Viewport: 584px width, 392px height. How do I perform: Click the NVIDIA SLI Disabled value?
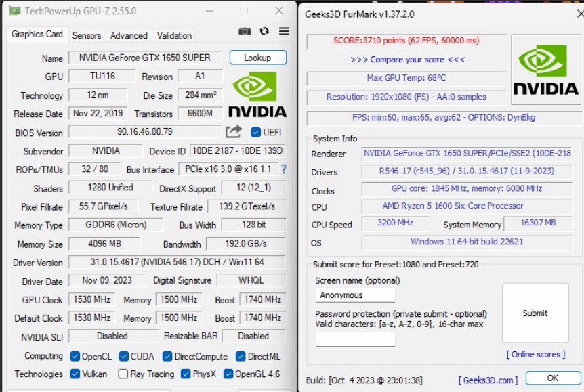tap(112, 336)
